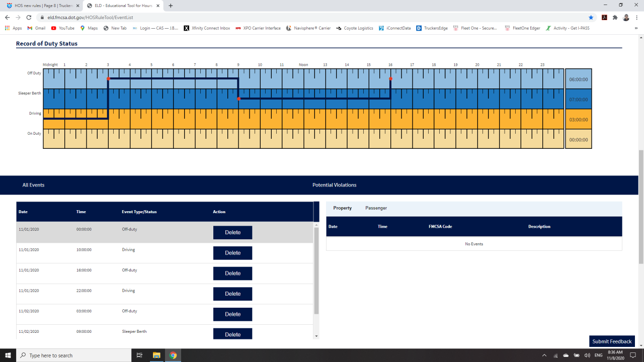644x362 pixels.
Task: Switch to the HOS new rules tab
Action: click(42, 6)
